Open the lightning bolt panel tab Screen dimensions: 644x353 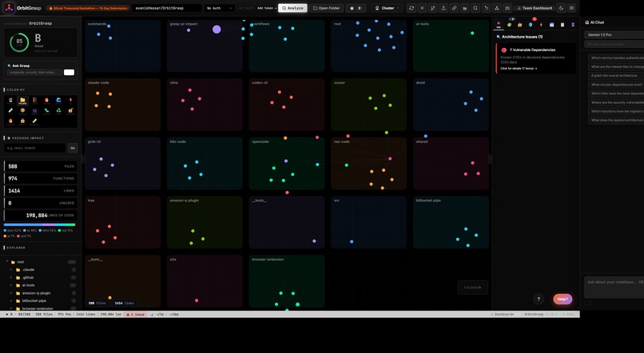click(x=541, y=25)
